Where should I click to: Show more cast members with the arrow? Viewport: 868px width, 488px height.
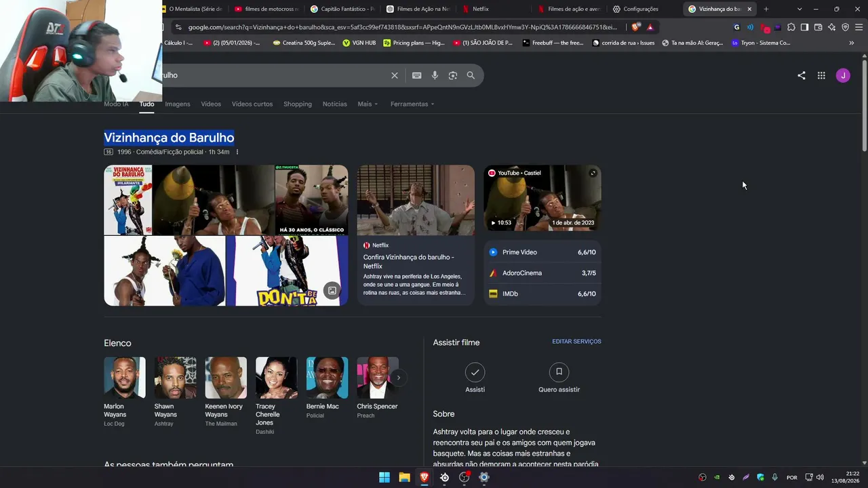[399, 378]
